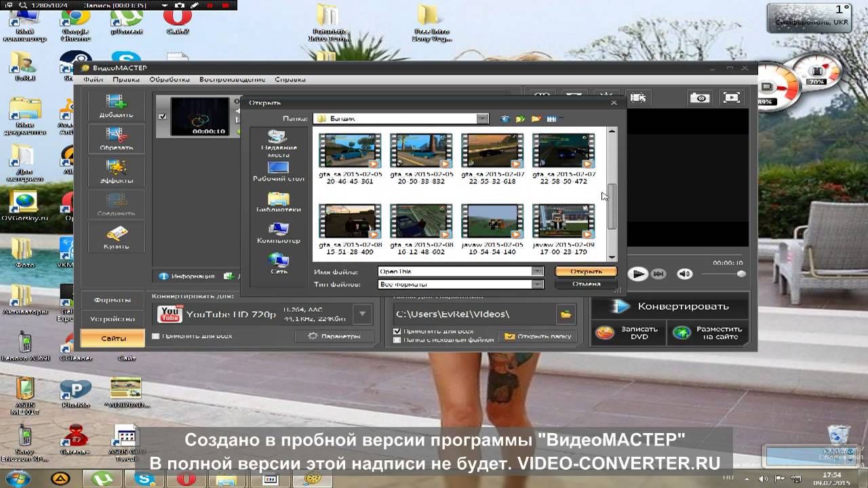The width and height of the screenshot is (868, 488).
Task: Click the YouTube logo format icon
Action: click(x=170, y=314)
